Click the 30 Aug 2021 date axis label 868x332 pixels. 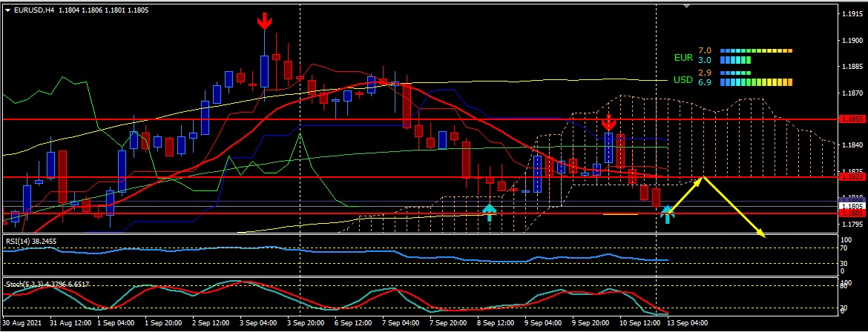click(22, 324)
